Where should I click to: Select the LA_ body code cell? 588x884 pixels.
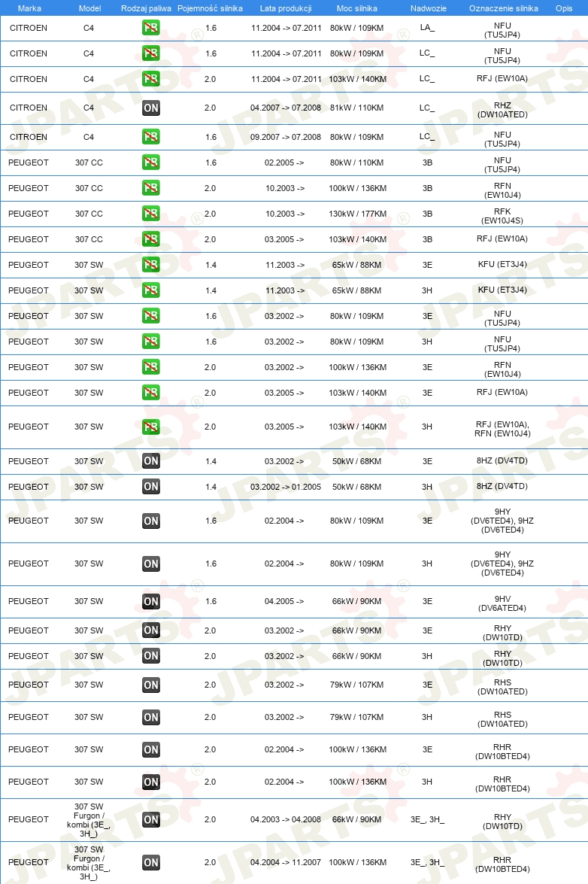(x=428, y=28)
